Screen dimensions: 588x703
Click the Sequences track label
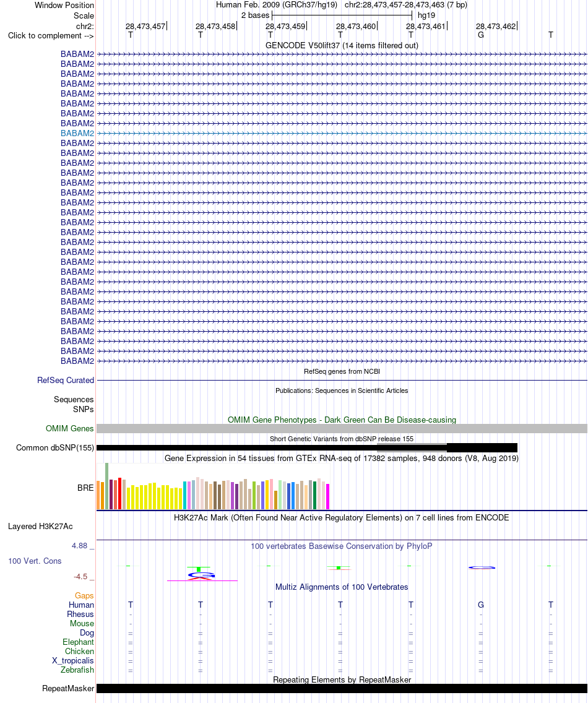(x=74, y=400)
